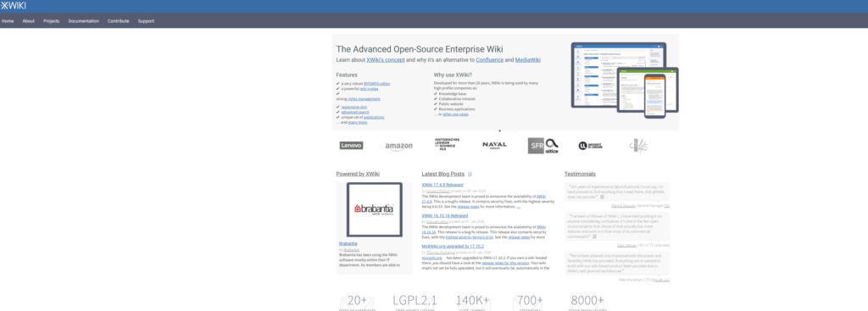868x311 pixels.
Task: Click the "140K+" code commits statistic
Action: [472, 301]
